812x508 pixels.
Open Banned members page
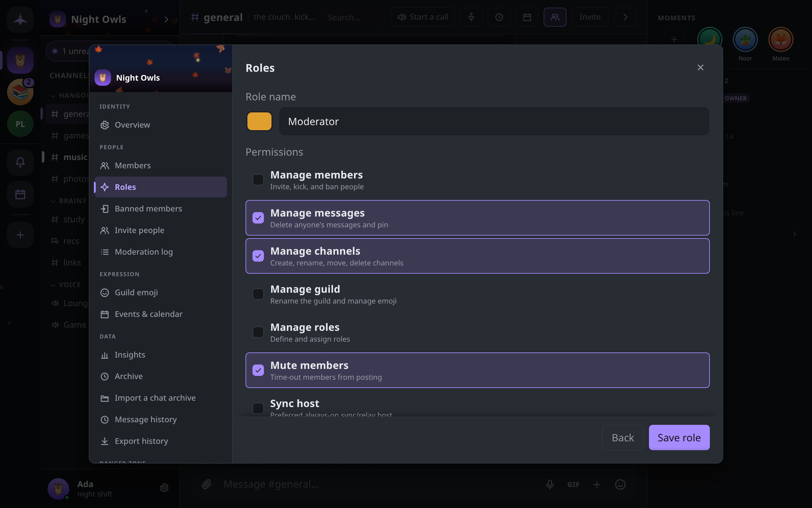(x=160, y=209)
